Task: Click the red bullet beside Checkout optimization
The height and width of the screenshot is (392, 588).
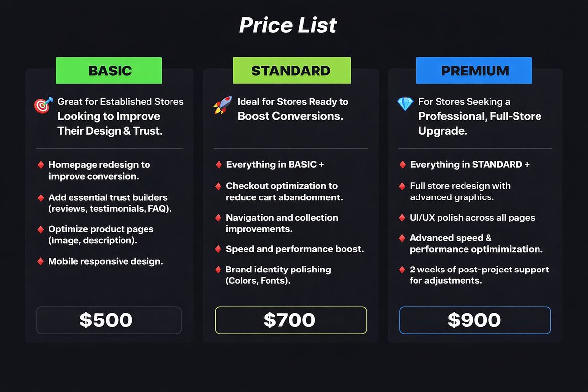Action: [x=218, y=186]
